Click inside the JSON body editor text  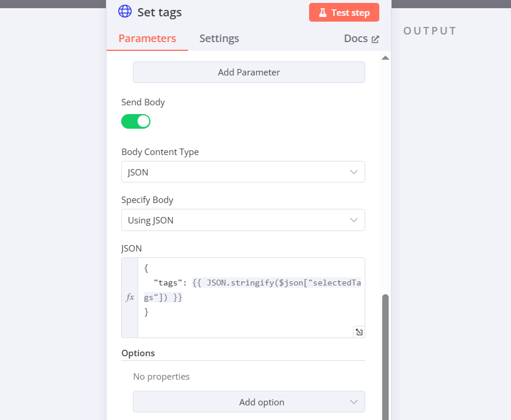[251, 298]
